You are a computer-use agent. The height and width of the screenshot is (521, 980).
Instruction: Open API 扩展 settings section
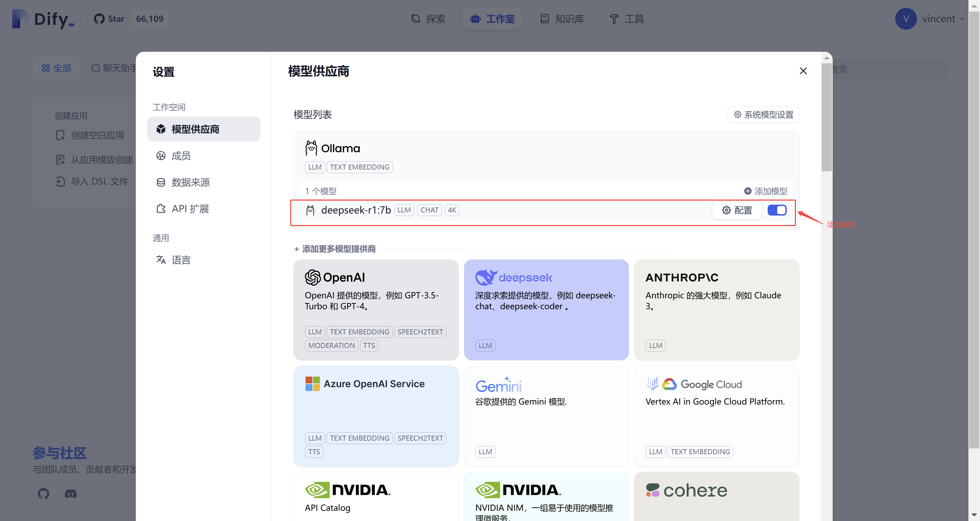click(x=203, y=209)
